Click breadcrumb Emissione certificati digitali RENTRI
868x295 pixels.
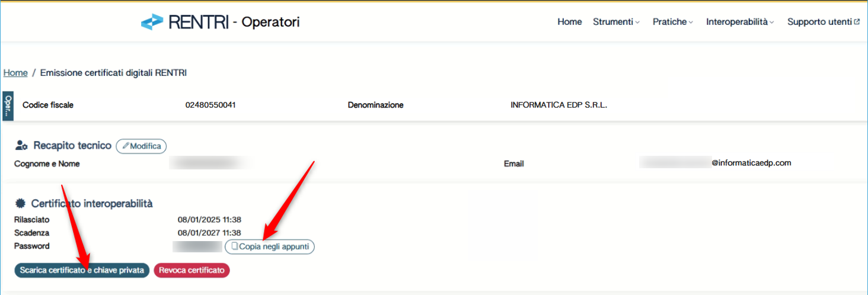click(113, 73)
